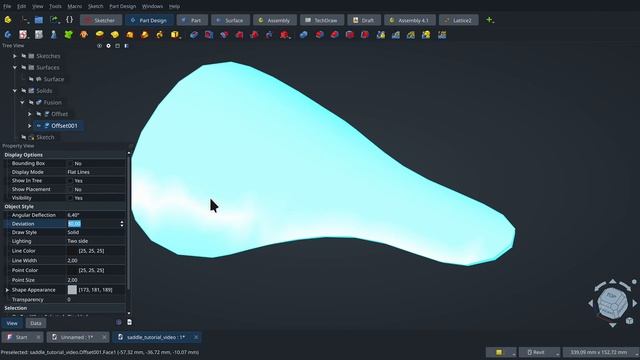Click the red groove icon

tap(224, 35)
